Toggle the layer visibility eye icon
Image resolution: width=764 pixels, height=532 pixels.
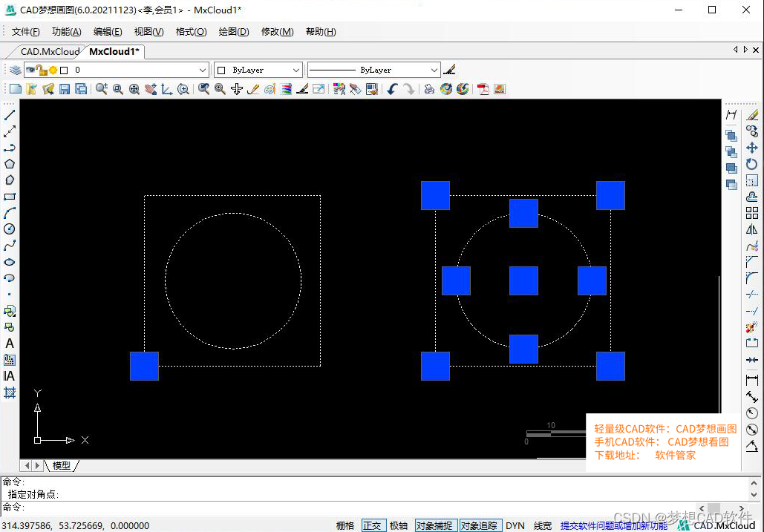tap(30, 70)
